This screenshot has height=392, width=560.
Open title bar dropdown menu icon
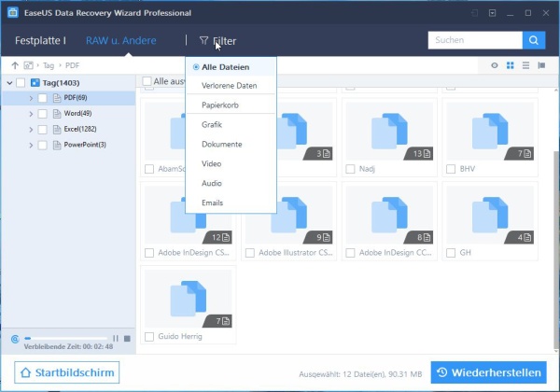[492, 13]
